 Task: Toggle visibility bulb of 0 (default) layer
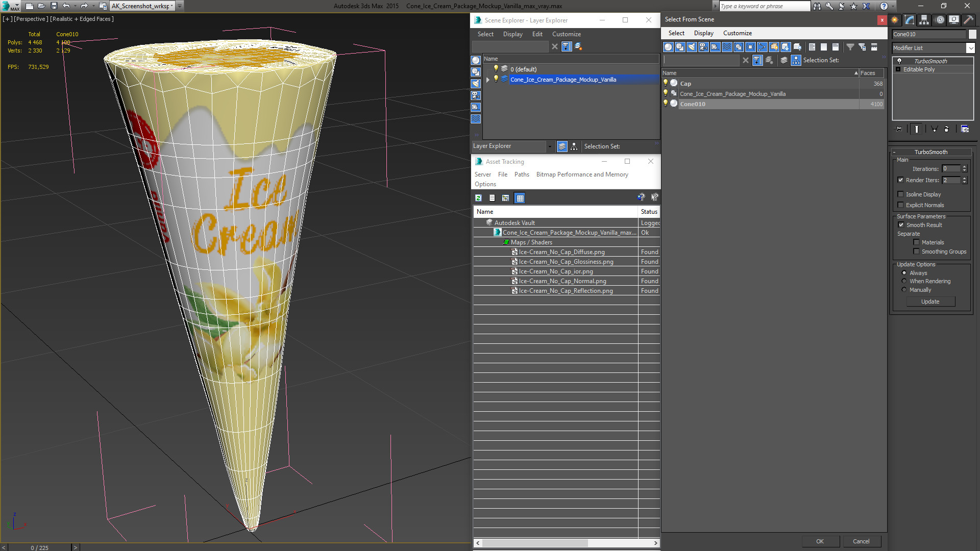tap(496, 68)
